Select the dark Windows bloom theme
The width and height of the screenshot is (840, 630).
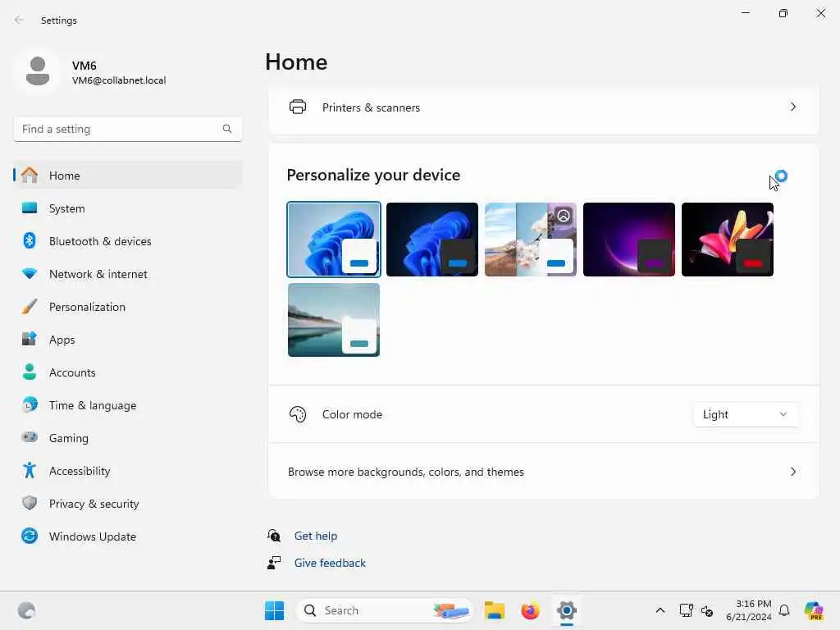431,239
